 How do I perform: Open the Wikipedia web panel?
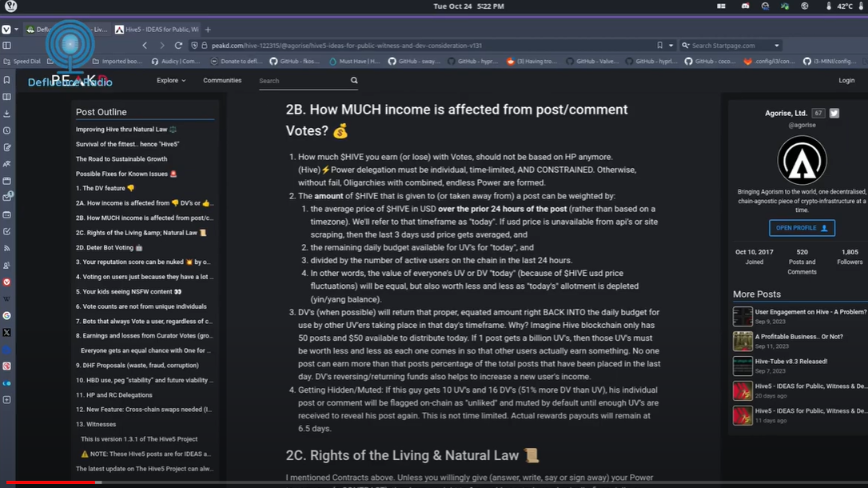[6, 299]
